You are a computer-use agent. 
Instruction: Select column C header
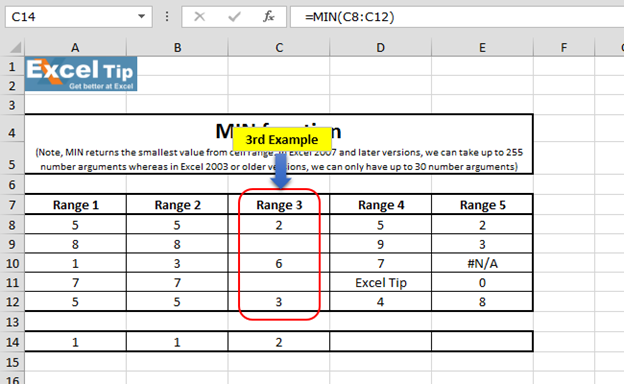tap(279, 48)
